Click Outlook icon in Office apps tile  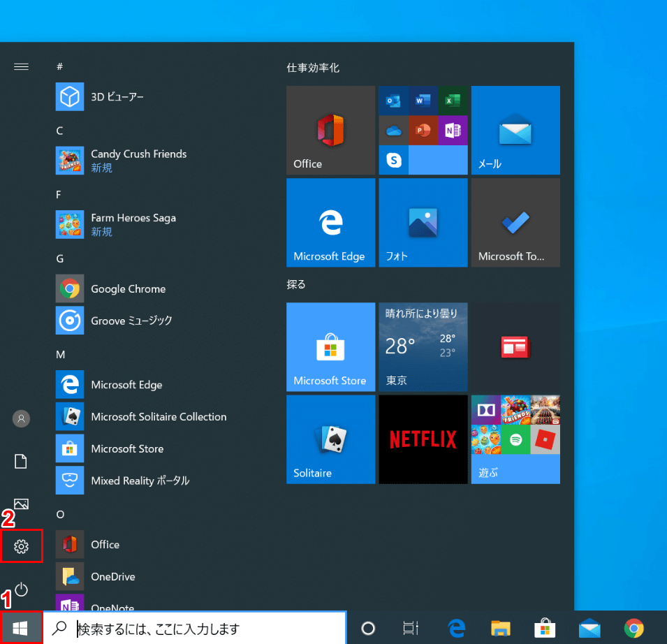click(x=393, y=101)
